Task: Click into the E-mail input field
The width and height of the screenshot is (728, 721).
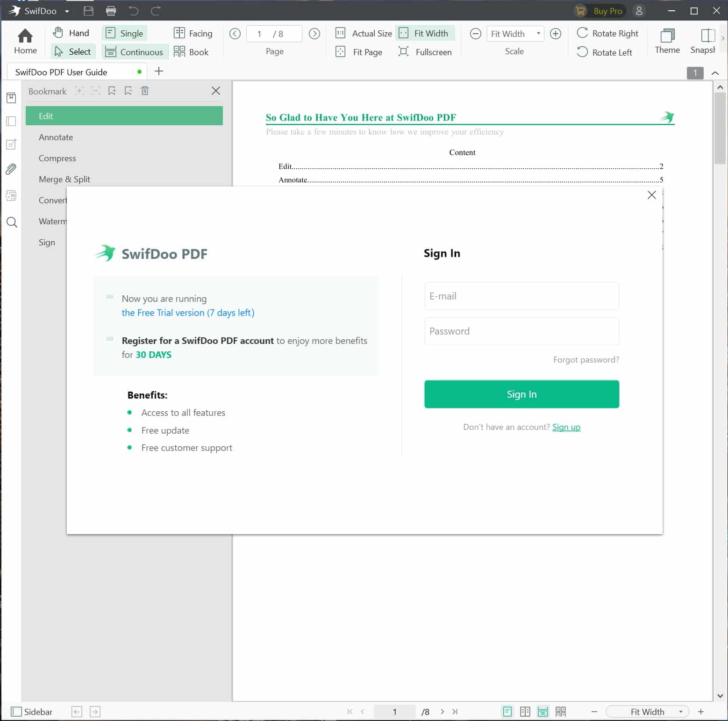Action: tap(521, 296)
